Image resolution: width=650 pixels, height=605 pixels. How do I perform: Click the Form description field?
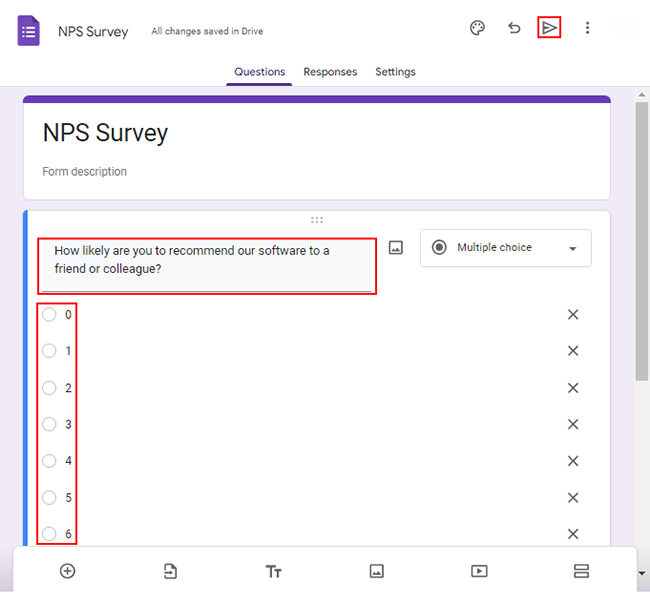(85, 171)
